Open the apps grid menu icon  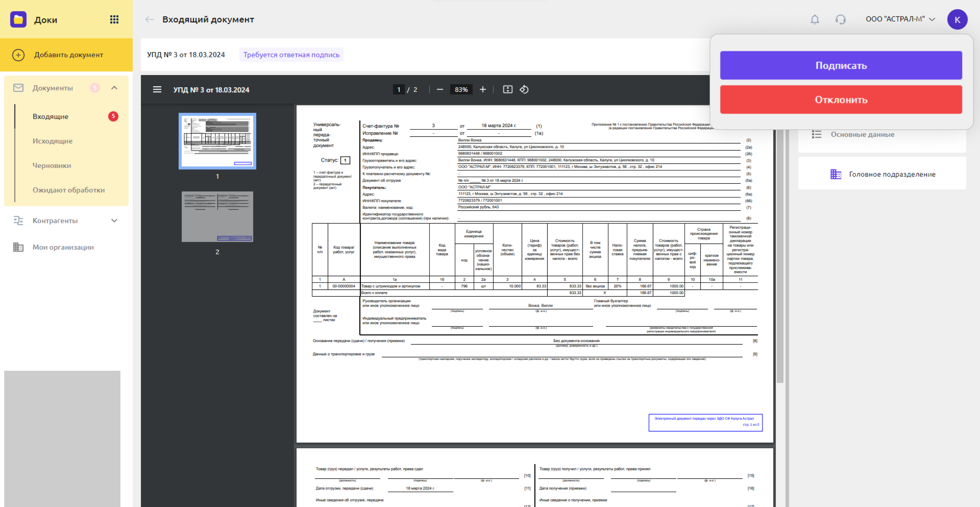coord(114,19)
